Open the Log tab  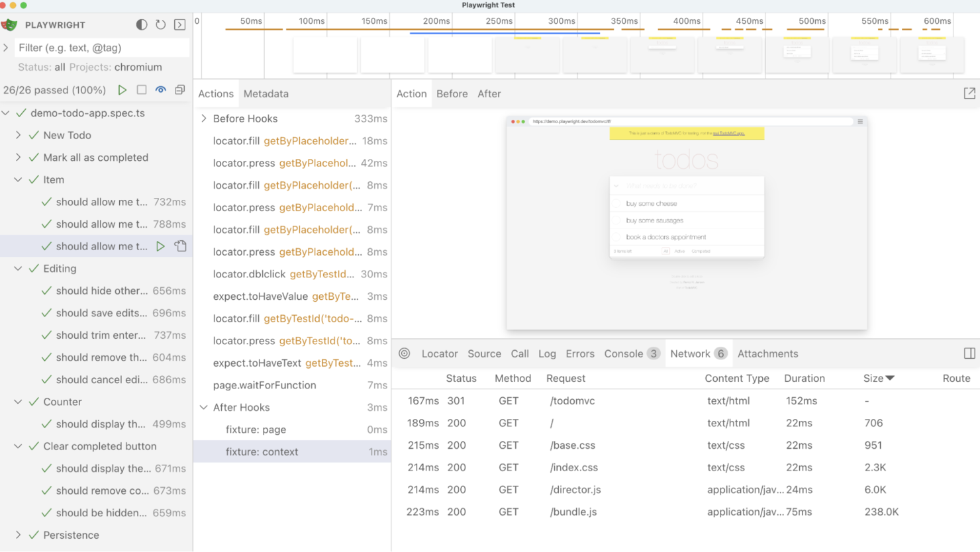pos(547,353)
